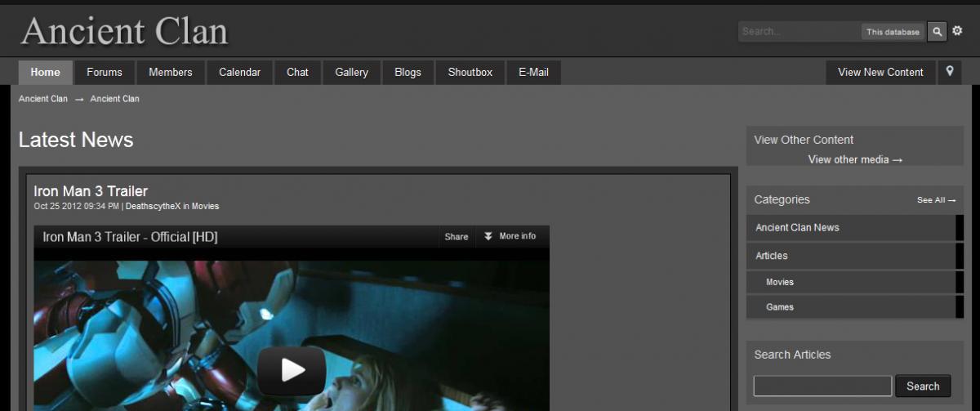Select the Home tab
Screen dimensions: 980x411
pos(46,72)
